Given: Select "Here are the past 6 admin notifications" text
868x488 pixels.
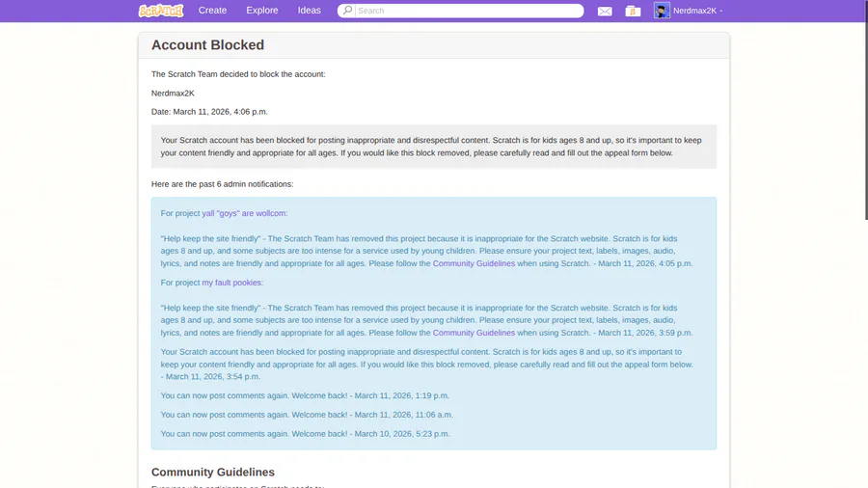Looking at the screenshot, I should click(222, 183).
